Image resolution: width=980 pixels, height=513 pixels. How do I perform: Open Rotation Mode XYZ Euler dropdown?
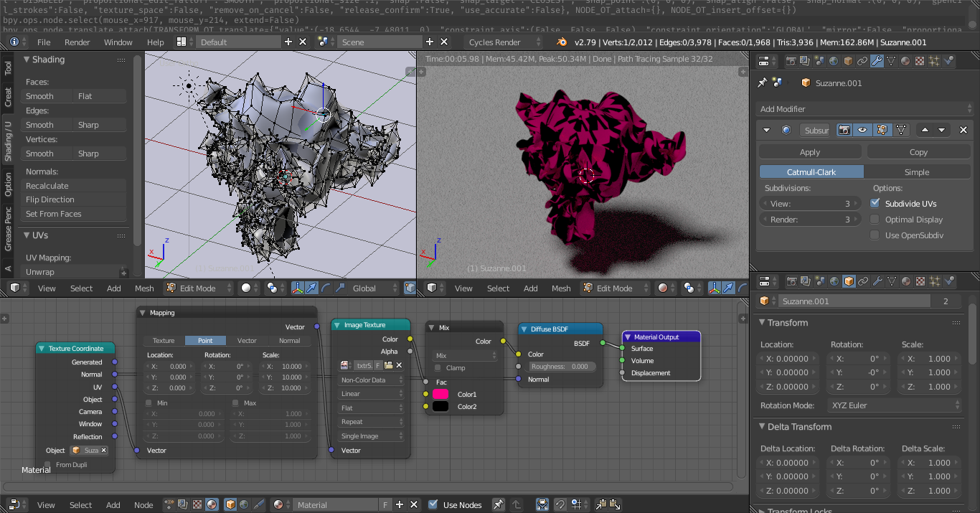point(895,405)
